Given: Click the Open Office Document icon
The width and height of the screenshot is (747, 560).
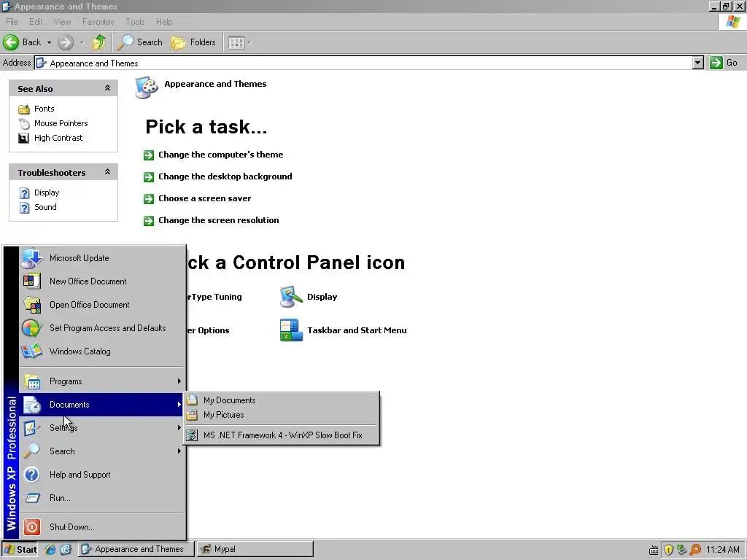Looking at the screenshot, I should [32, 305].
